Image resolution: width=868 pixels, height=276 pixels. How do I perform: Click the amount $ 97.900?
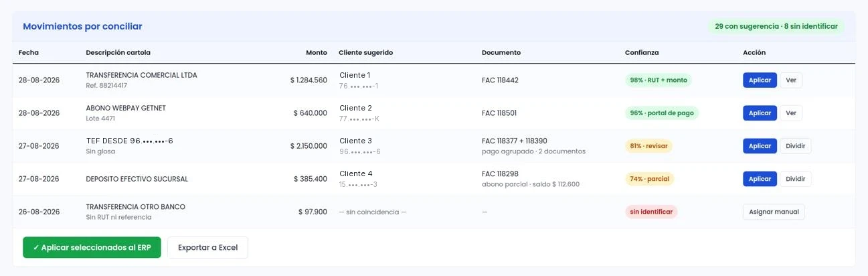313,212
